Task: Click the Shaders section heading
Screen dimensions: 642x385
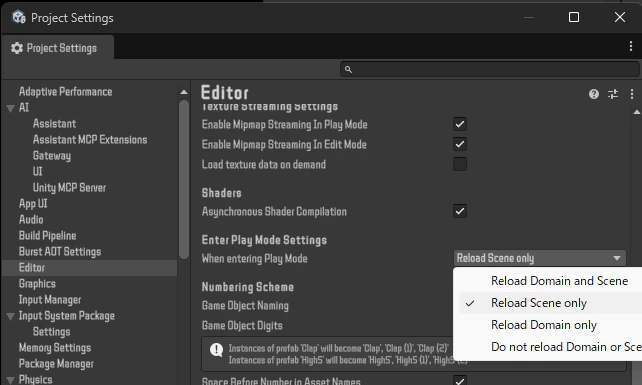Action: click(x=222, y=193)
